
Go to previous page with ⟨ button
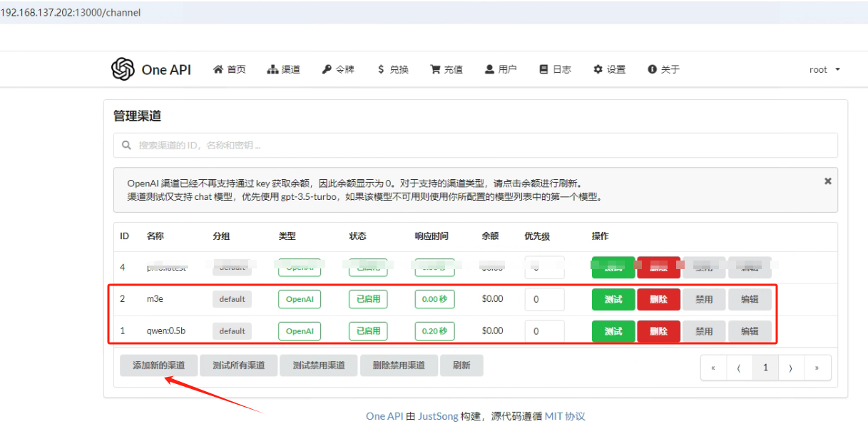click(740, 368)
